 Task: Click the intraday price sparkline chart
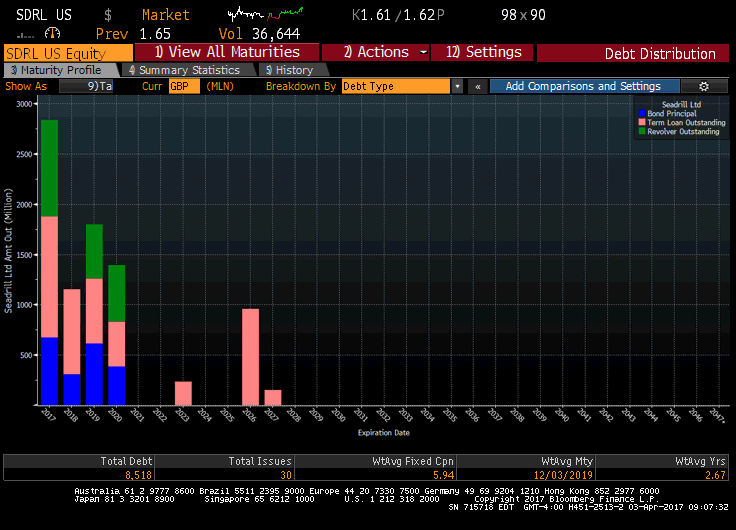click(x=265, y=14)
